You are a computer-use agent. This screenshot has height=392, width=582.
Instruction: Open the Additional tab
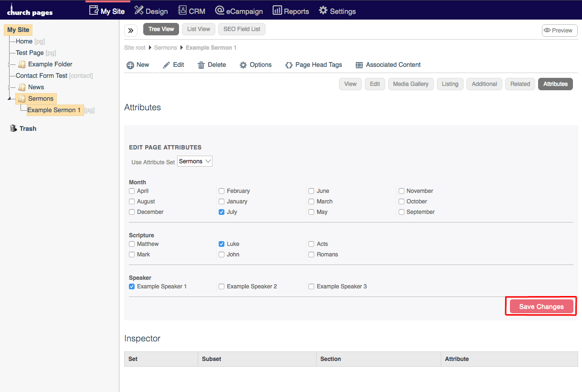(x=485, y=84)
